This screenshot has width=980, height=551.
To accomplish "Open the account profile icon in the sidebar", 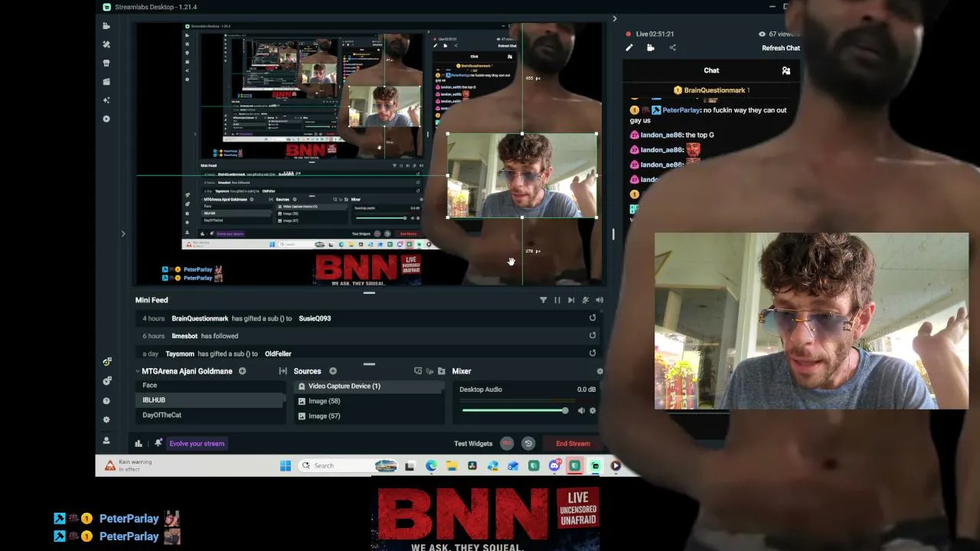I will coord(106,440).
